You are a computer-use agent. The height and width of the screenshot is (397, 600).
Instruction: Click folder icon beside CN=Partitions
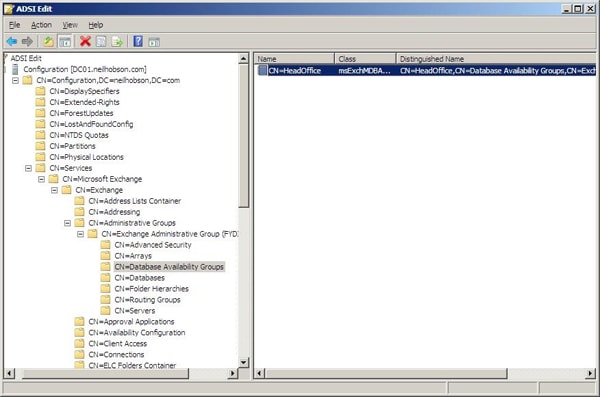(40, 146)
